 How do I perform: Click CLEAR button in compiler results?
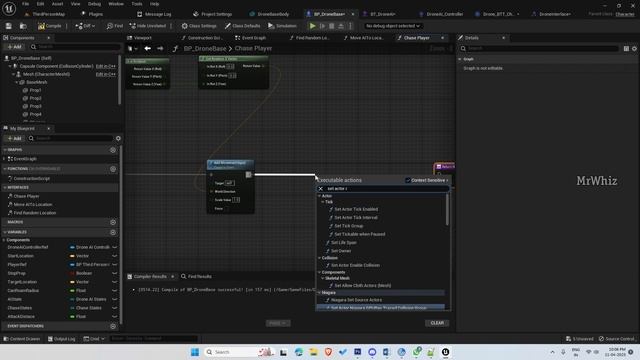437,323
